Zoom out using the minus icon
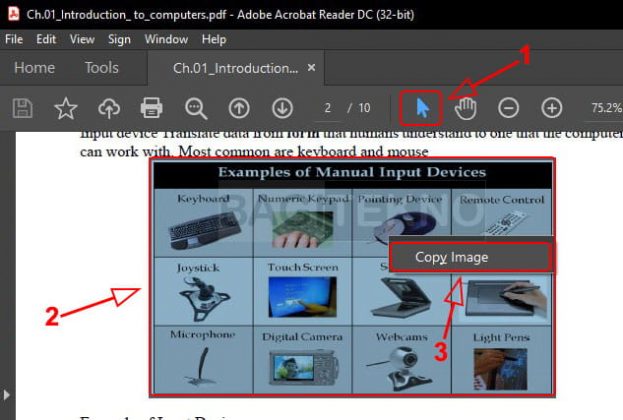This screenshot has height=420, width=623. (509, 107)
